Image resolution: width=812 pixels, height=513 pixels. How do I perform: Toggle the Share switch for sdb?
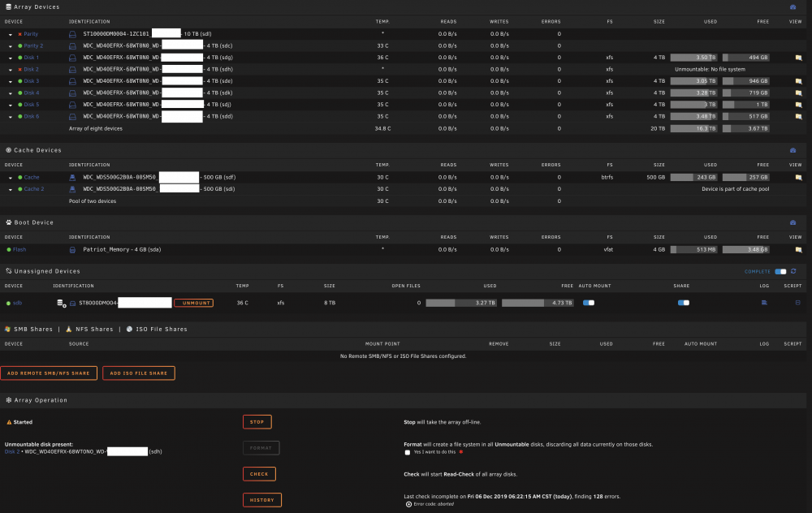(x=684, y=303)
